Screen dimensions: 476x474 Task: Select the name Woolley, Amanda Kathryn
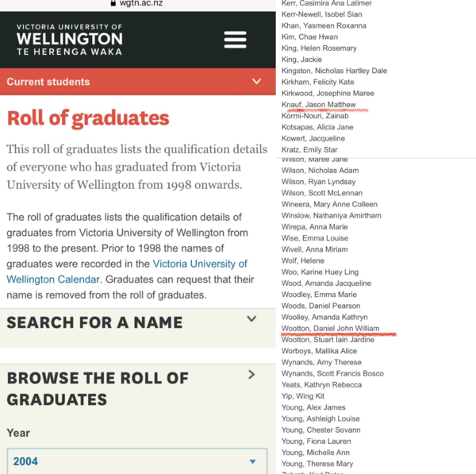[324, 317]
